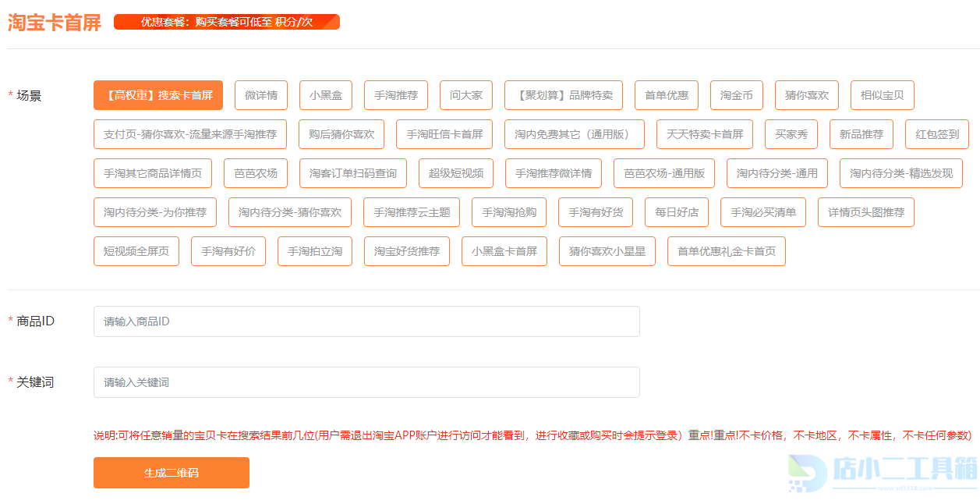This screenshot has width=980, height=504.
Task: Pick 淘内待分类-精选发现 scene
Action: click(x=901, y=173)
